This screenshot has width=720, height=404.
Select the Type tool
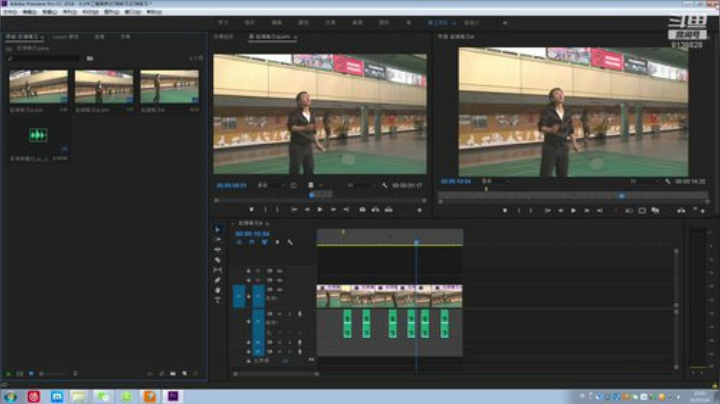point(218,300)
